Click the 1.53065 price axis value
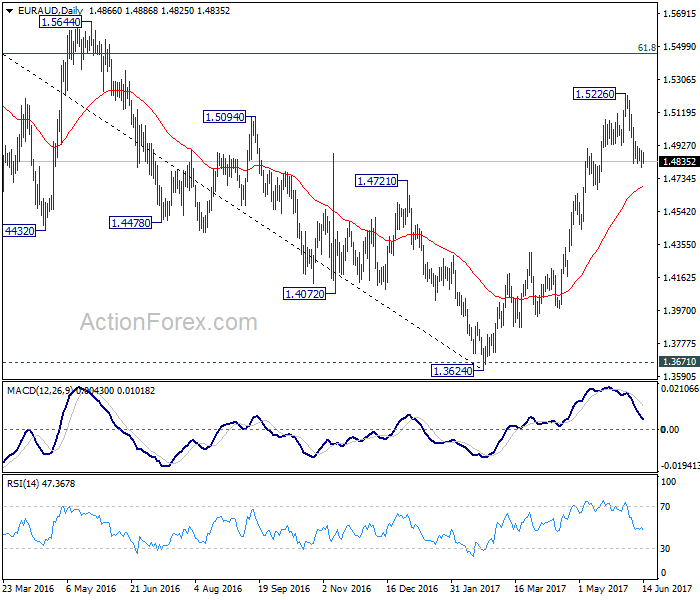700x600 pixels. (679, 79)
